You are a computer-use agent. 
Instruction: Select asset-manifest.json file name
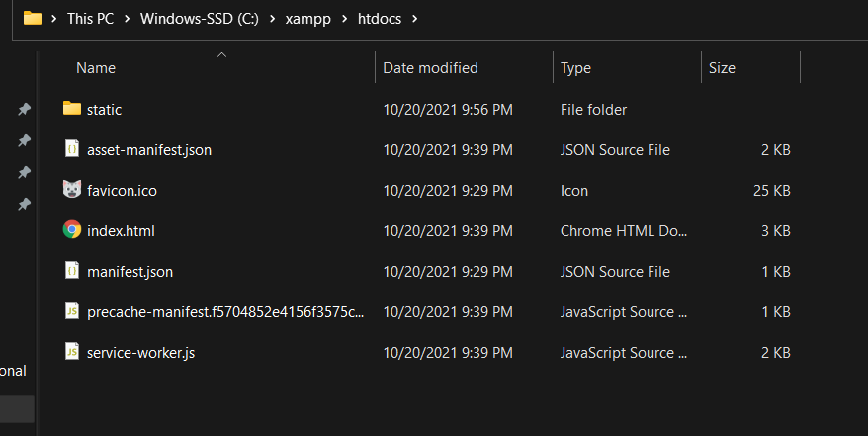pos(149,150)
